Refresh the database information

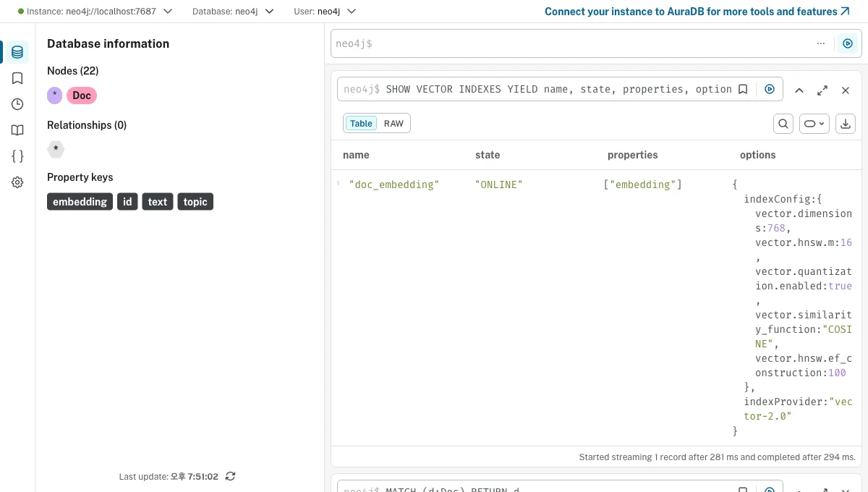click(x=231, y=476)
